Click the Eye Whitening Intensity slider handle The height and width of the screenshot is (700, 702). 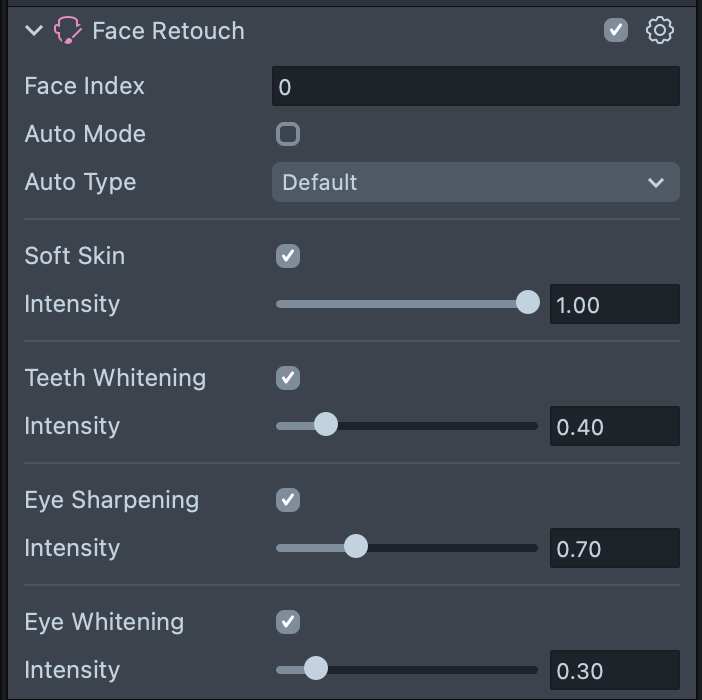click(x=316, y=669)
